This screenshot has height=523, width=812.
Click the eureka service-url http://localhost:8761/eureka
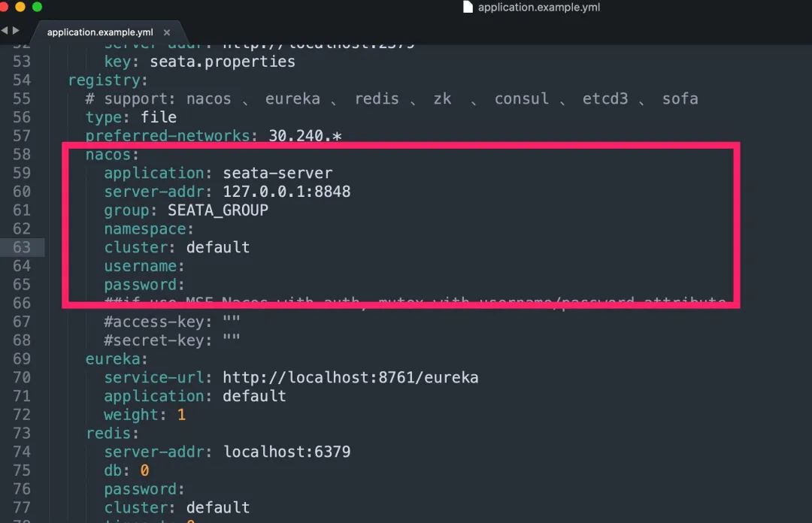[350, 377]
